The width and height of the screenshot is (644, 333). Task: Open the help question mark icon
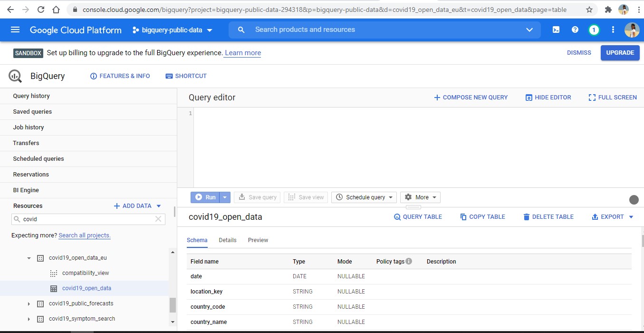point(575,29)
